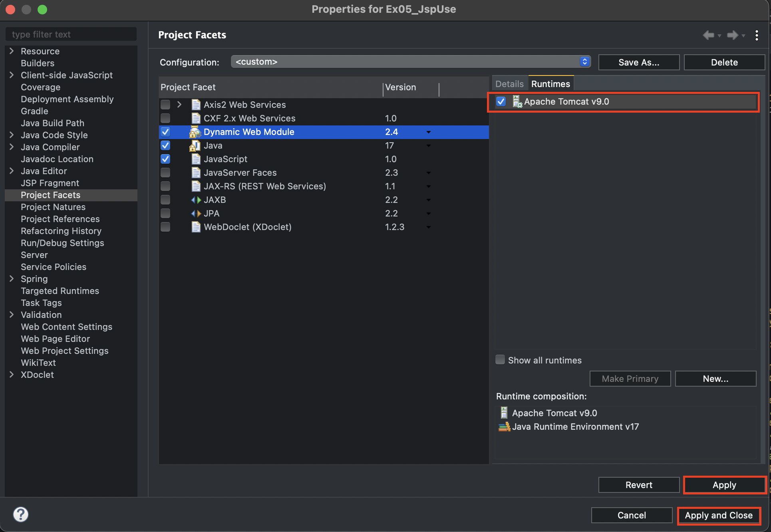Open Dynamic Web Module version dropdown
The image size is (771, 532).
point(428,132)
